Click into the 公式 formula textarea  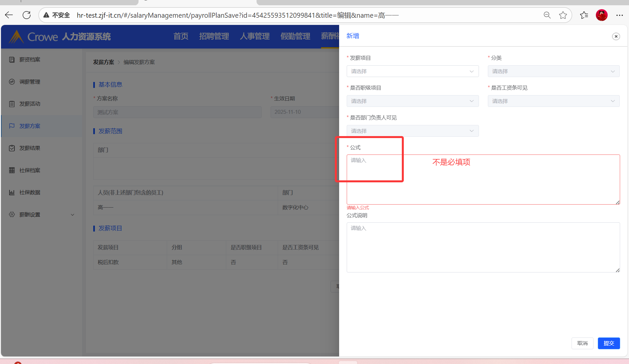483,179
